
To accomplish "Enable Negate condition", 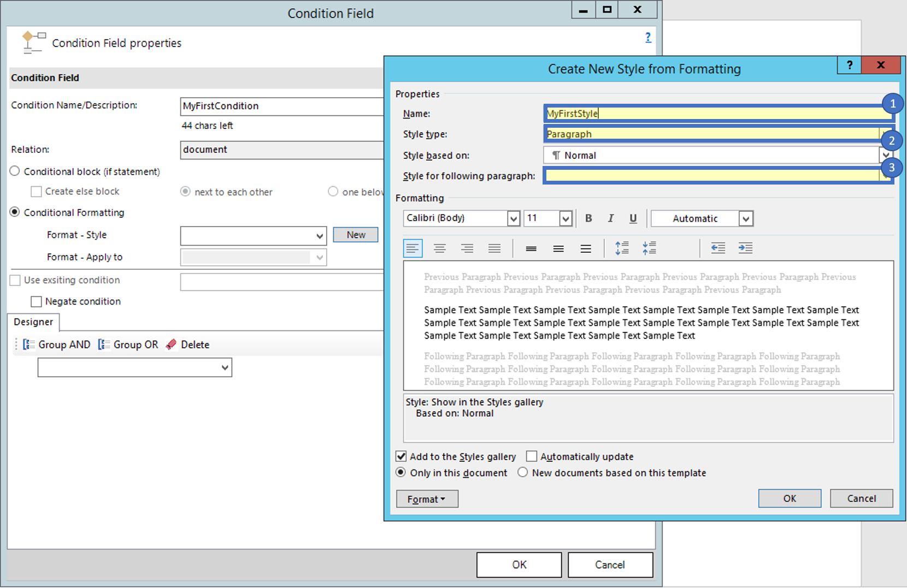I will point(36,301).
